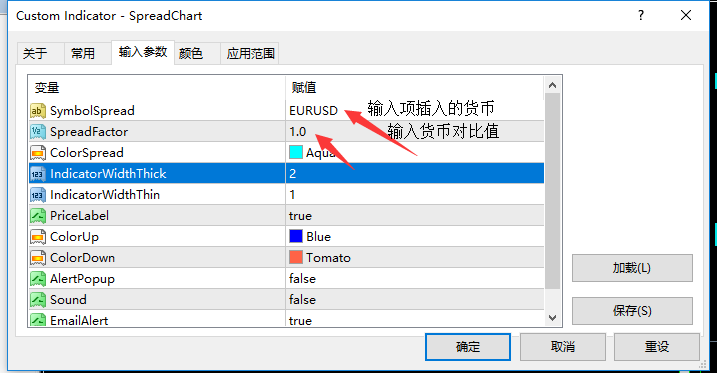Click the 重设 button
The height and width of the screenshot is (373, 717).
(x=657, y=347)
